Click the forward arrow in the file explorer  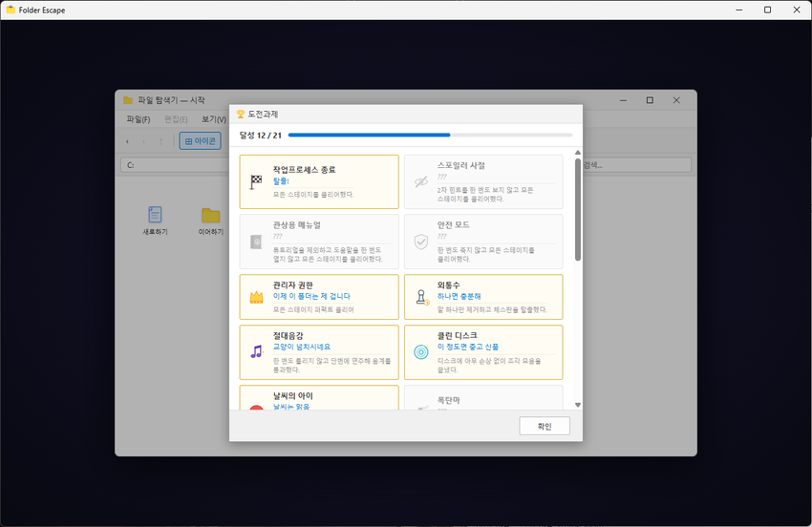coord(144,141)
